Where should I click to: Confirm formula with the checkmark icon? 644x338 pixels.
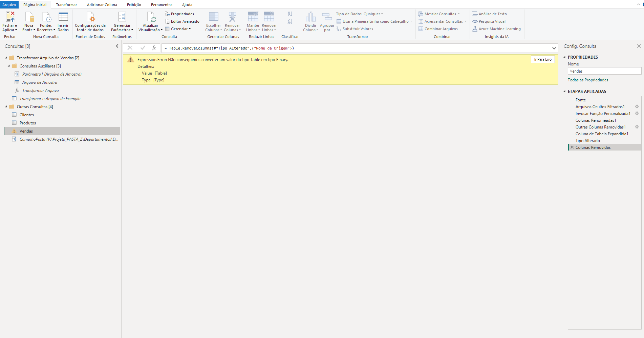point(143,48)
